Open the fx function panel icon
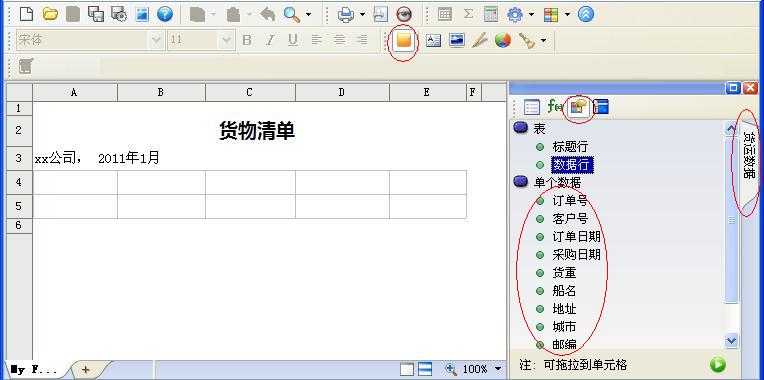This screenshot has width=764, height=380. point(555,106)
